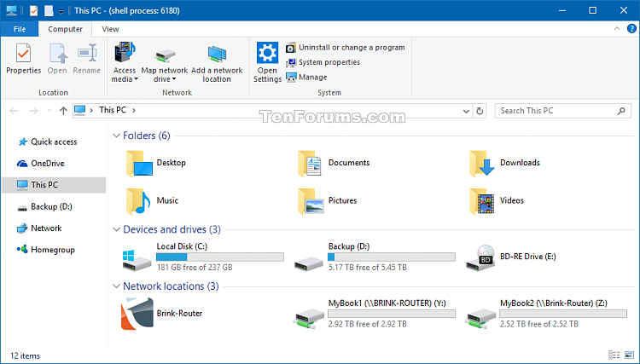Expand chevron after This PC in path
Screen dimensions: 640x364
[134, 110]
